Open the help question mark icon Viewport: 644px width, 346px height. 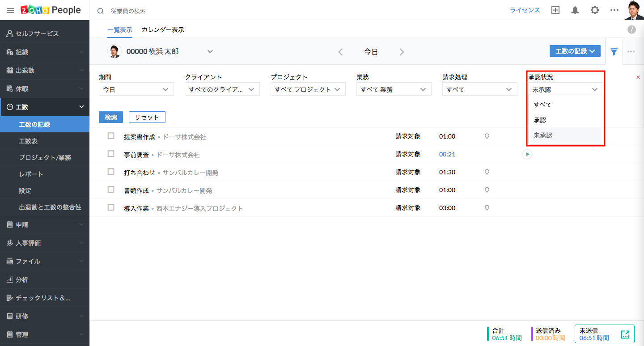[631, 30]
